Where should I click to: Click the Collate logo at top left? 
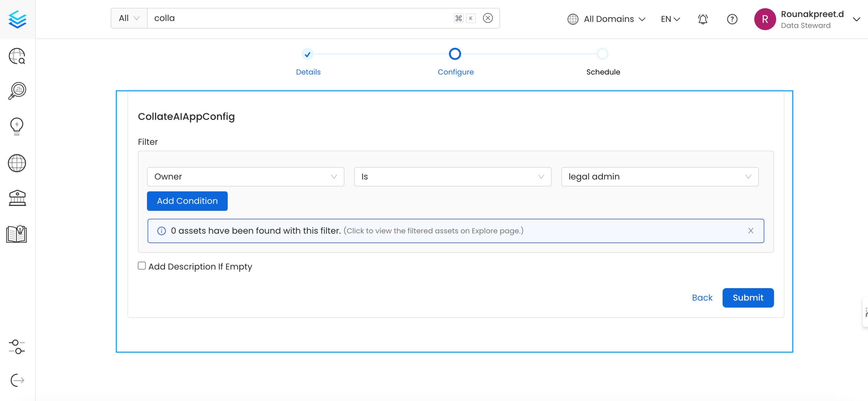(17, 19)
